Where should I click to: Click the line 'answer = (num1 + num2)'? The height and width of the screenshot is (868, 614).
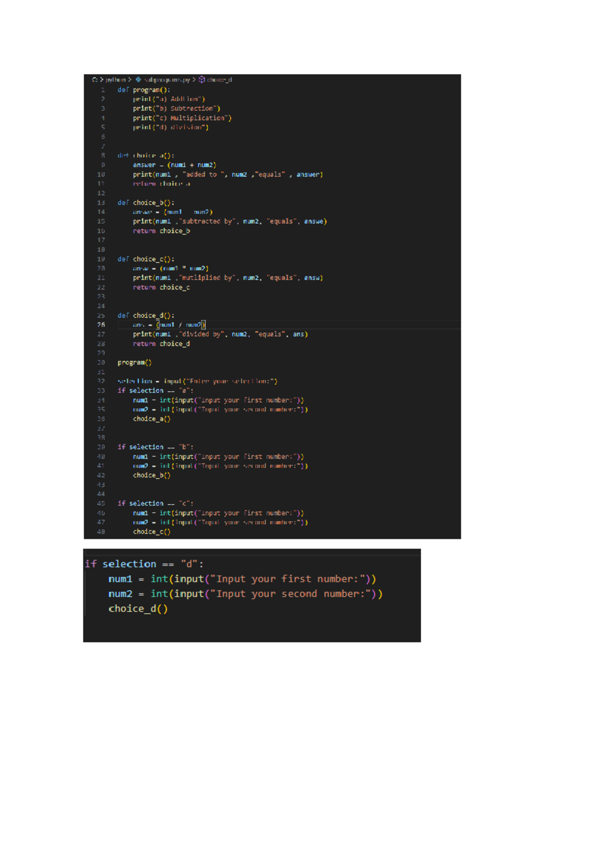tap(174, 165)
